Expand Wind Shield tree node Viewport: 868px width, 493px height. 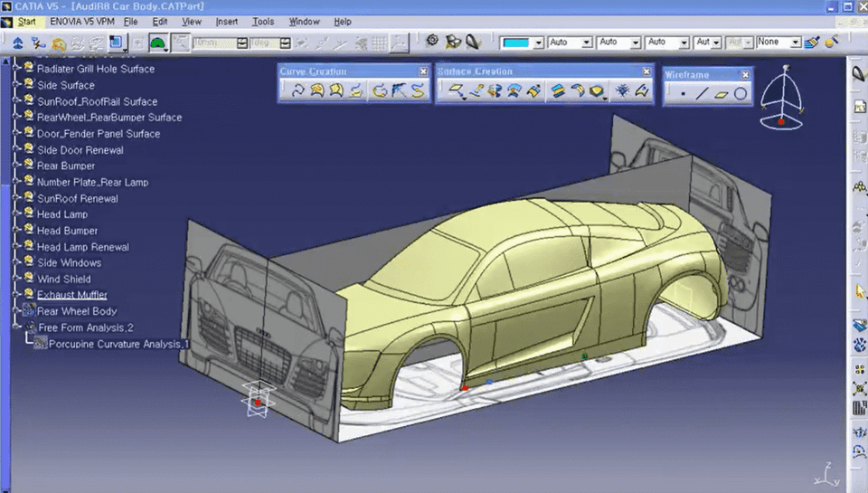coord(16,278)
